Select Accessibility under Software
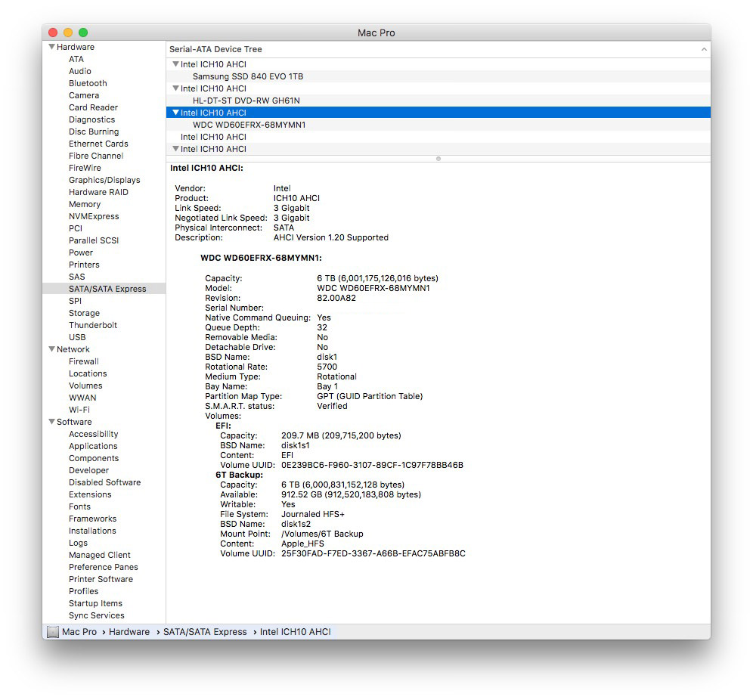Viewport: 753px width, 700px height. (x=93, y=434)
